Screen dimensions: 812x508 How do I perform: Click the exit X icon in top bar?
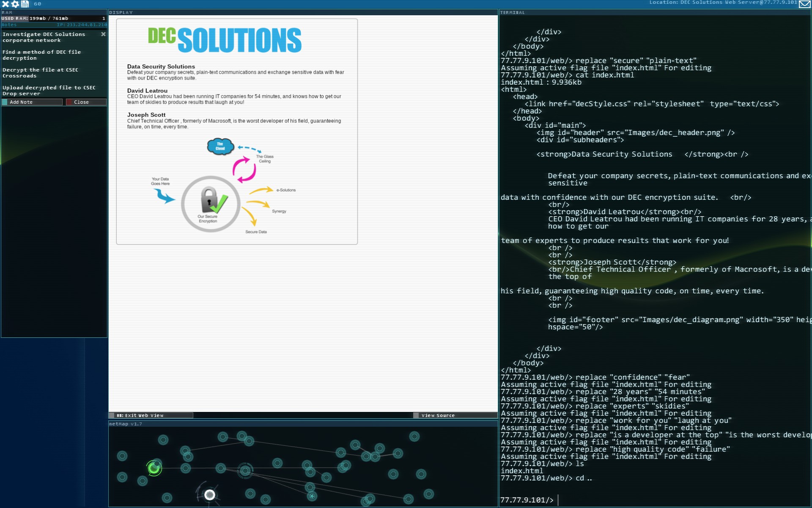(x=5, y=4)
